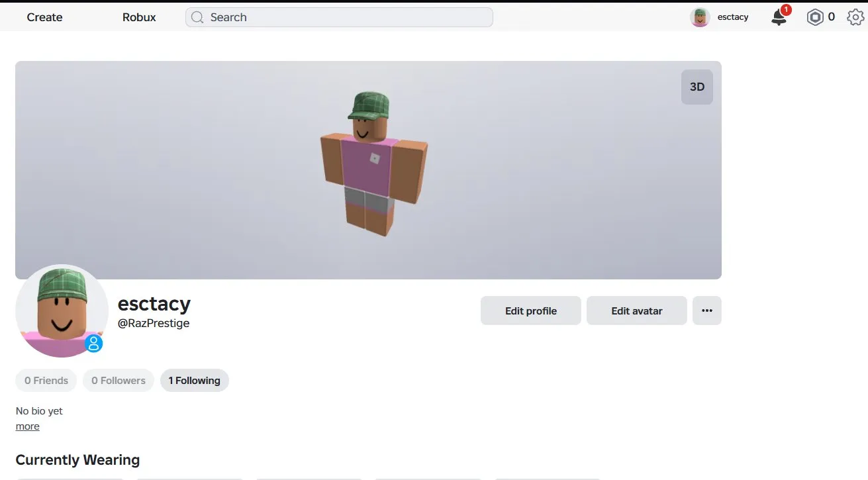Open the 1 Following tab

(x=195, y=381)
